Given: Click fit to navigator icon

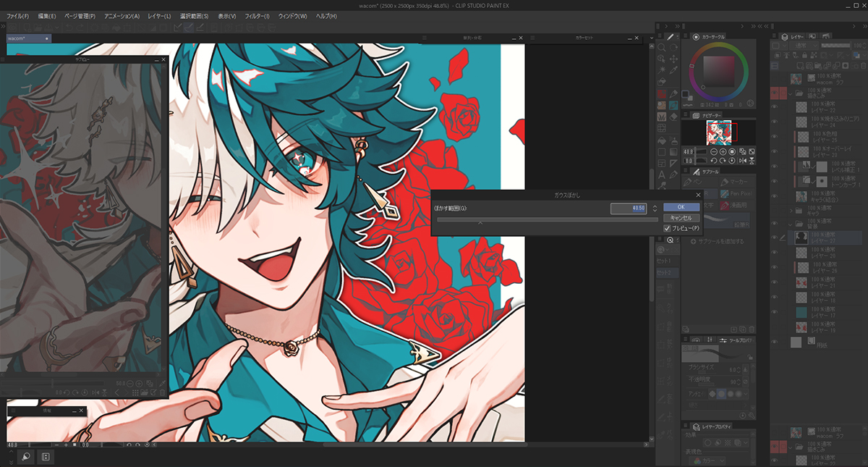Looking at the screenshot, I should pos(742,151).
